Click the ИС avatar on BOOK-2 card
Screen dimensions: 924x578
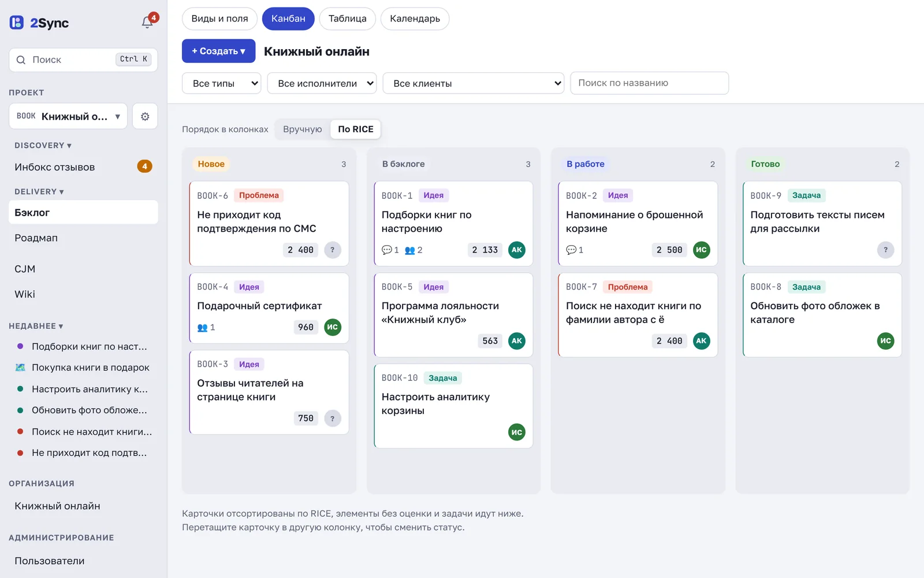(701, 250)
